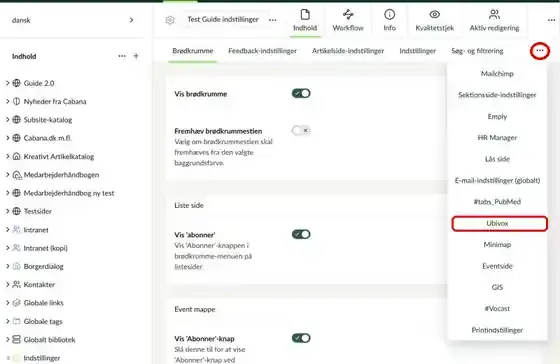
Task: Select Printindstillinger from the menu
Action: click(x=497, y=330)
